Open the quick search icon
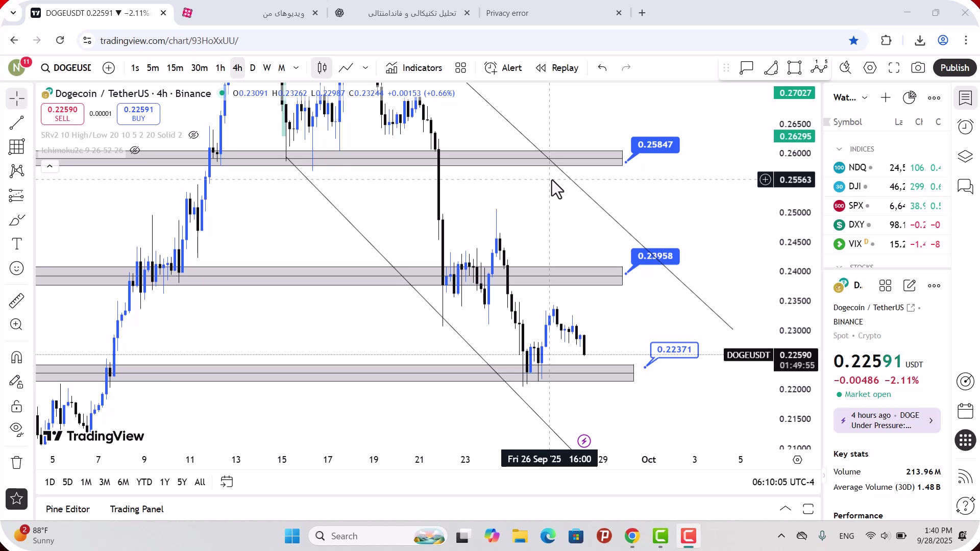Image resolution: width=980 pixels, height=551 pixels. click(x=845, y=68)
